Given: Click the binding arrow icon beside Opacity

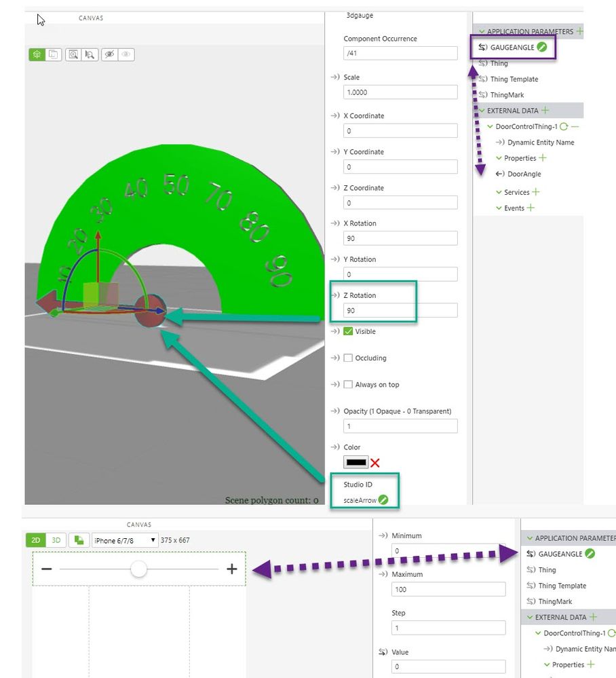Looking at the screenshot, I should pyautogui.click(x=335, y=411).
